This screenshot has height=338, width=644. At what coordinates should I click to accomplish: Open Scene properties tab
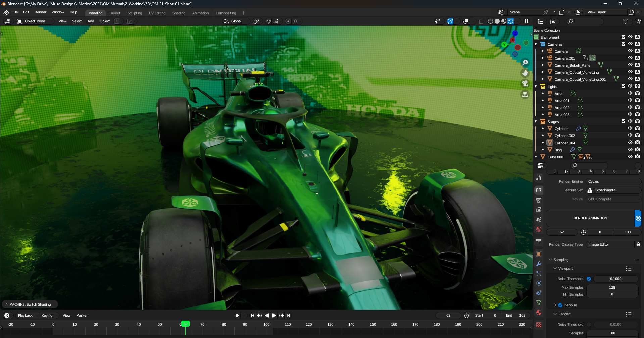pos(539,219)
